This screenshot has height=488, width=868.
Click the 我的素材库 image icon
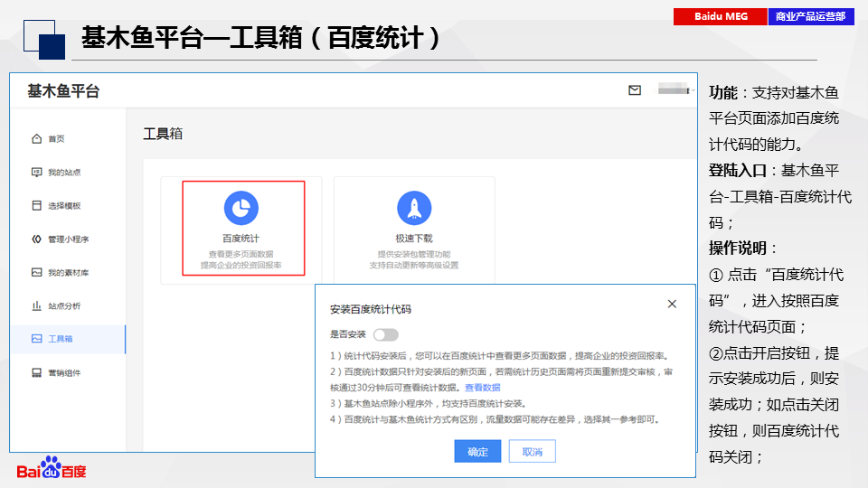point(36,272)
